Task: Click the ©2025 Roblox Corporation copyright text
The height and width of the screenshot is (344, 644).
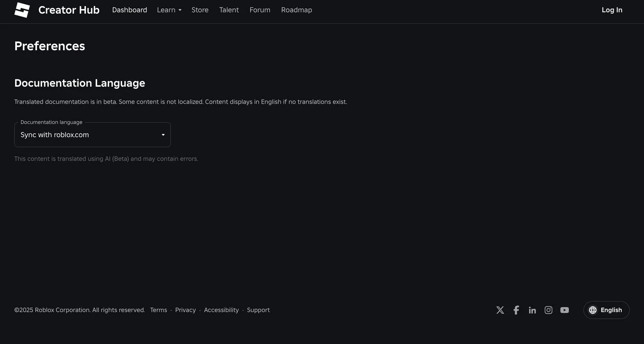Action: (80, 310)
